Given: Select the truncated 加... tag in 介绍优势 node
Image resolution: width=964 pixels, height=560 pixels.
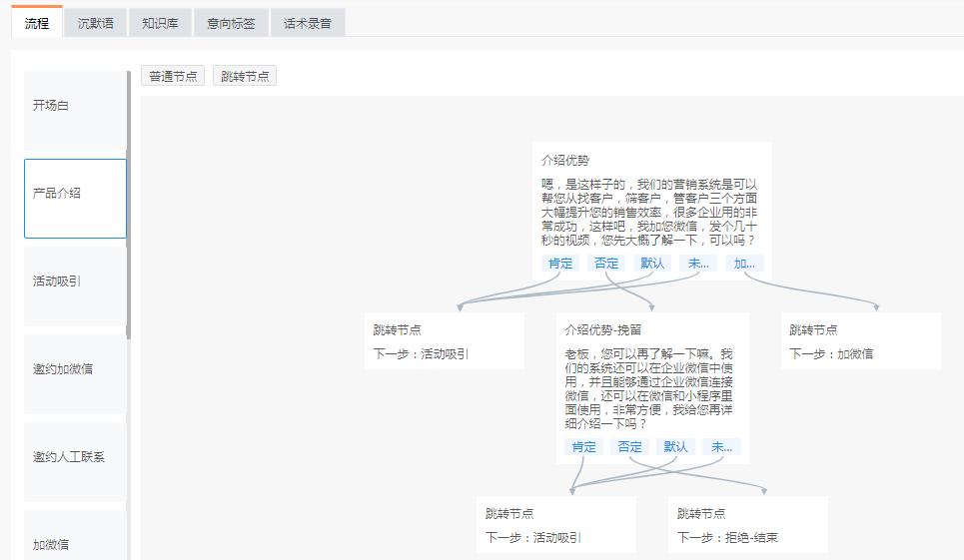Looking at the screenshot, I should tap(744, 264).
